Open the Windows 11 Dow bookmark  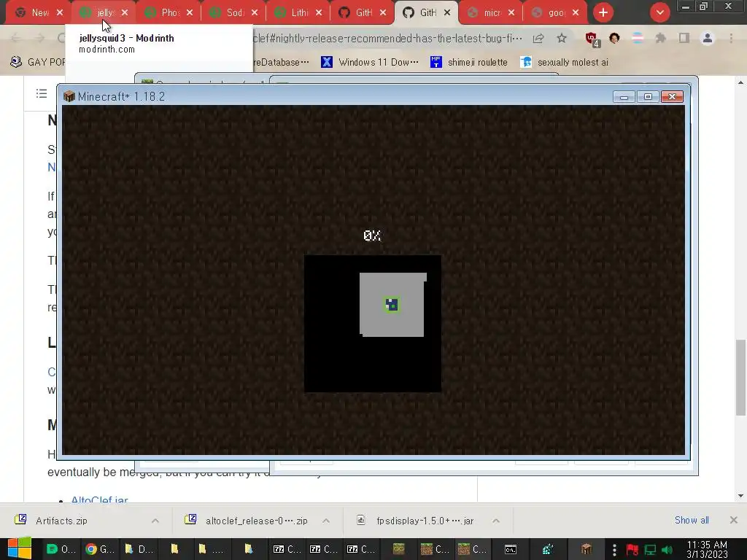[370, 62]
